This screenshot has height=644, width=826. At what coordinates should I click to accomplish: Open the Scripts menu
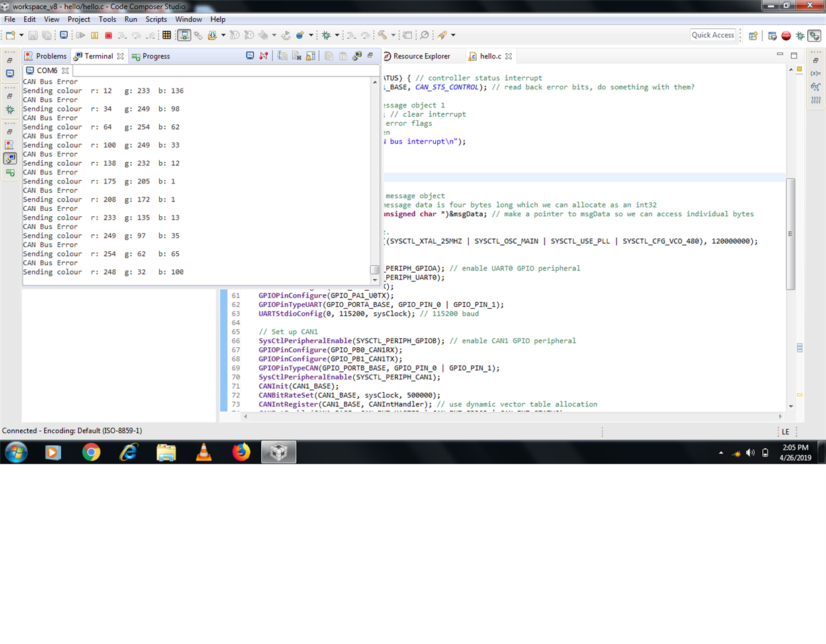[x=156, y=19]
